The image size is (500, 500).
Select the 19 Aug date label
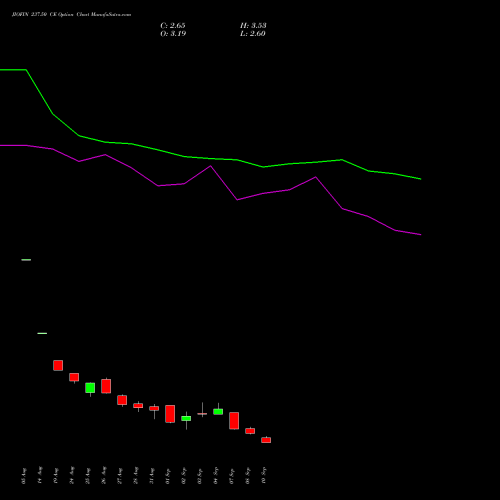tap(56, 476)
